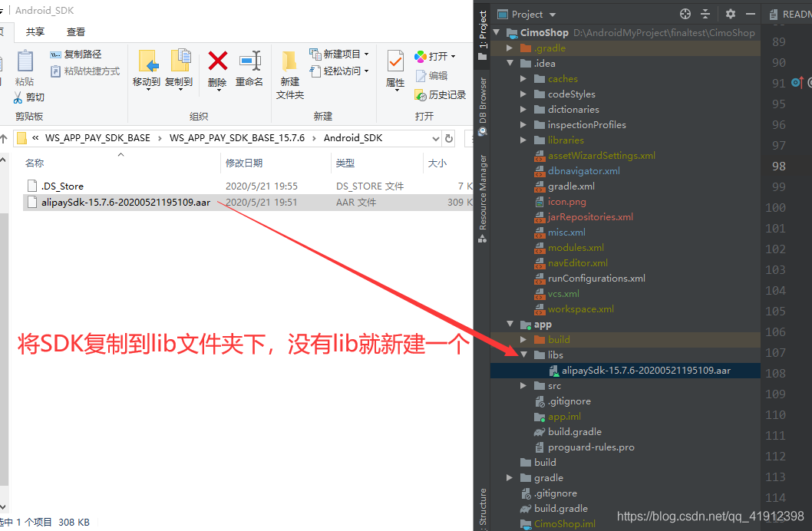The height and width of the screenshot is (531, 812).
Task: Select workspace.xml in tree
Action: pyautogui.click(x=580, y=309)
